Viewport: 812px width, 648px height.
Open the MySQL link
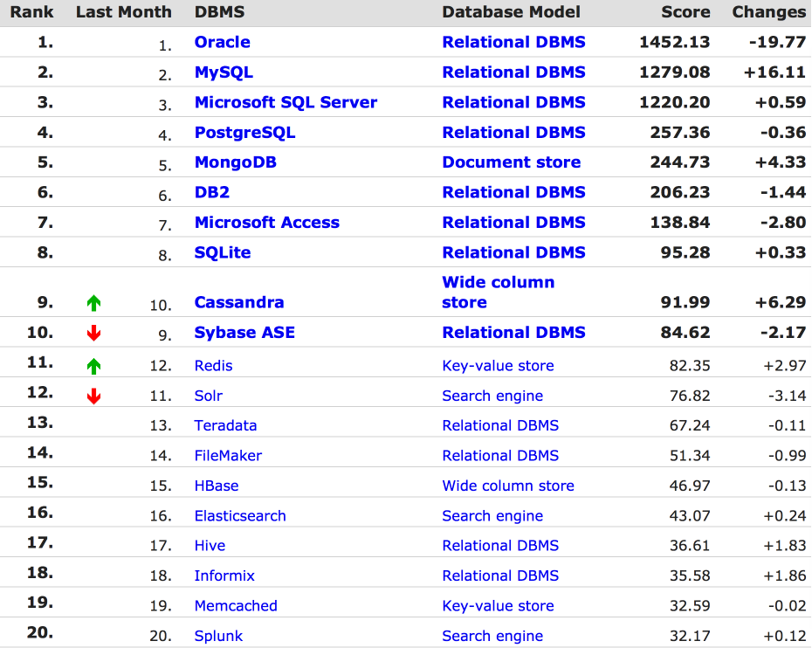(x=224, y=72)
